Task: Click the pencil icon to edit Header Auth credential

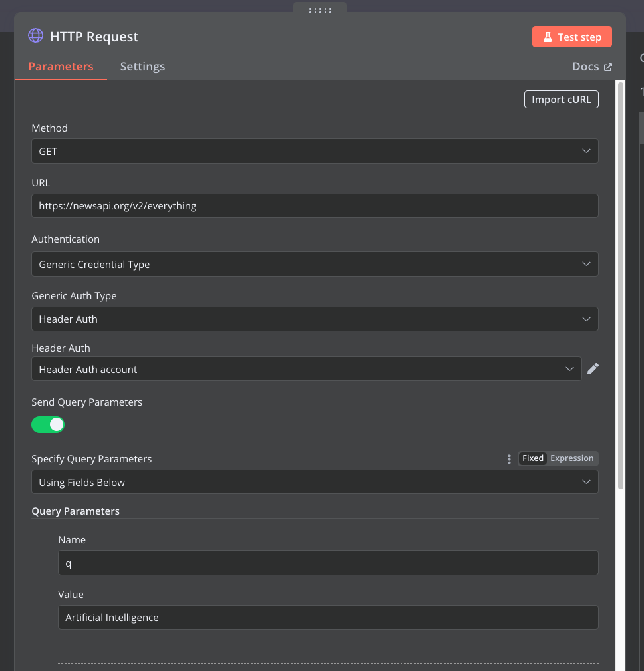Action: (x=593, y=369)
